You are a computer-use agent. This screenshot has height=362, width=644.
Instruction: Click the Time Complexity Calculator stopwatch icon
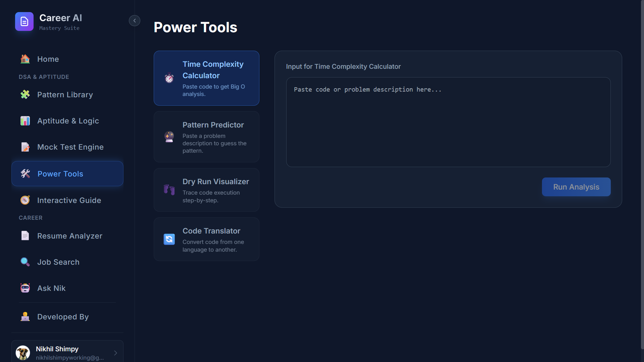coord(169,78)
